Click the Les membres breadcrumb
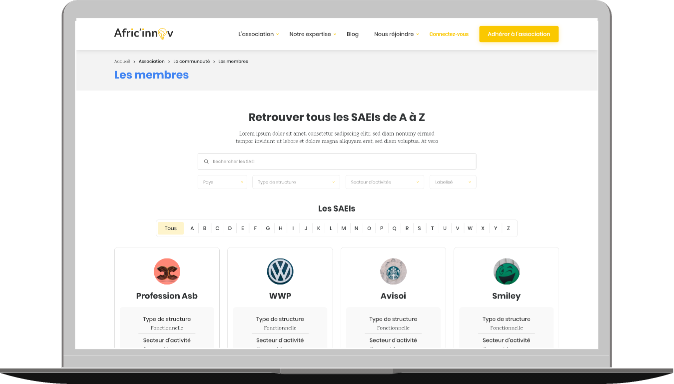 (233, 61)
